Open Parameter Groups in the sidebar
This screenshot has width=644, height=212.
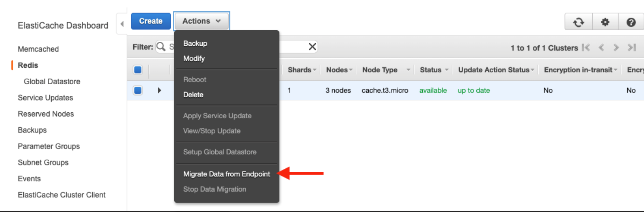tap(49, 146)
